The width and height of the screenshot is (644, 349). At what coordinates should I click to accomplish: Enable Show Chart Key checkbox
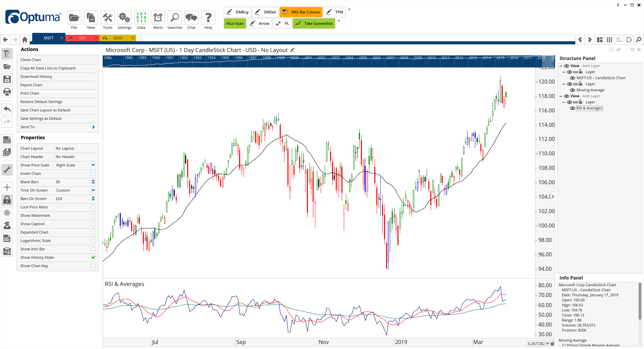[x=93, y=266]
